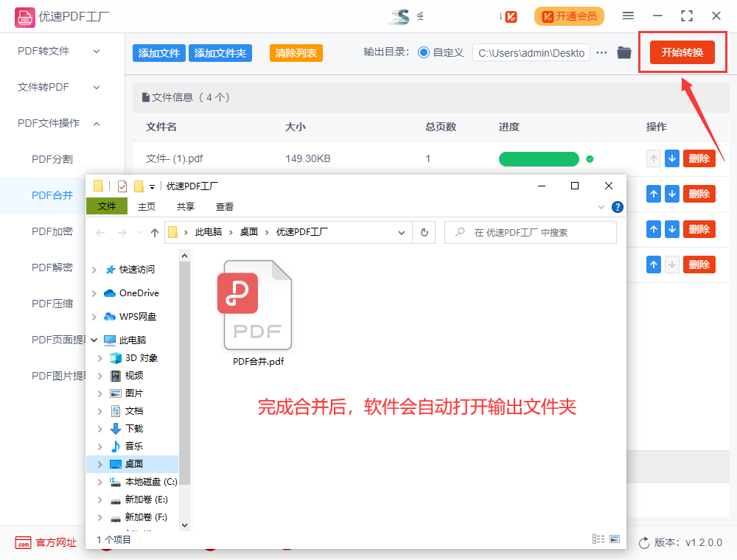Select PDF加密 in the sidebar
The height and width of the screenshot is (560, 737).
coord(52,231)
